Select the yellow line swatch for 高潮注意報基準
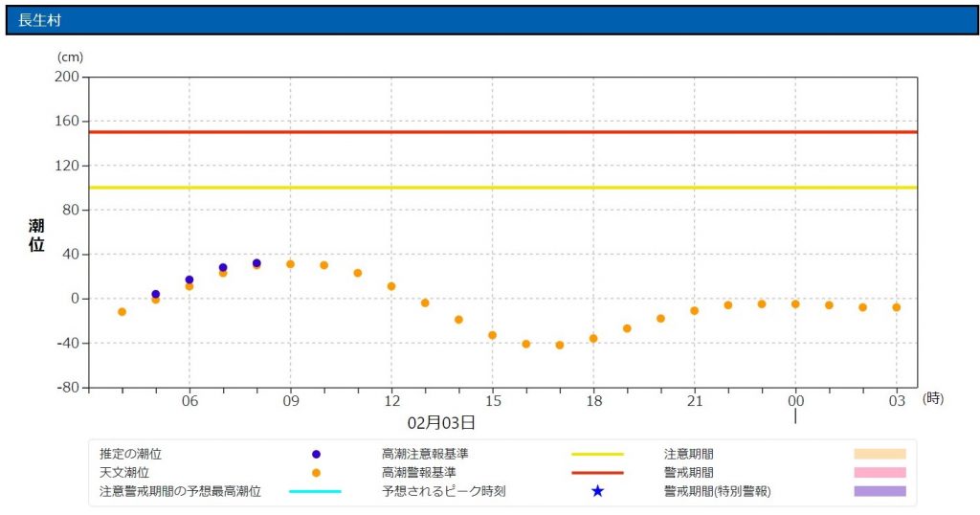This screenshot has width=980, height=515. (597, 455)
